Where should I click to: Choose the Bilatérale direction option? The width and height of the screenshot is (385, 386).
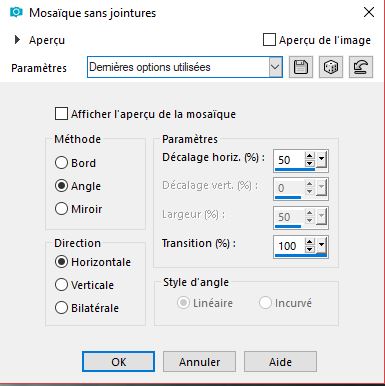click(x=61, y=308)
